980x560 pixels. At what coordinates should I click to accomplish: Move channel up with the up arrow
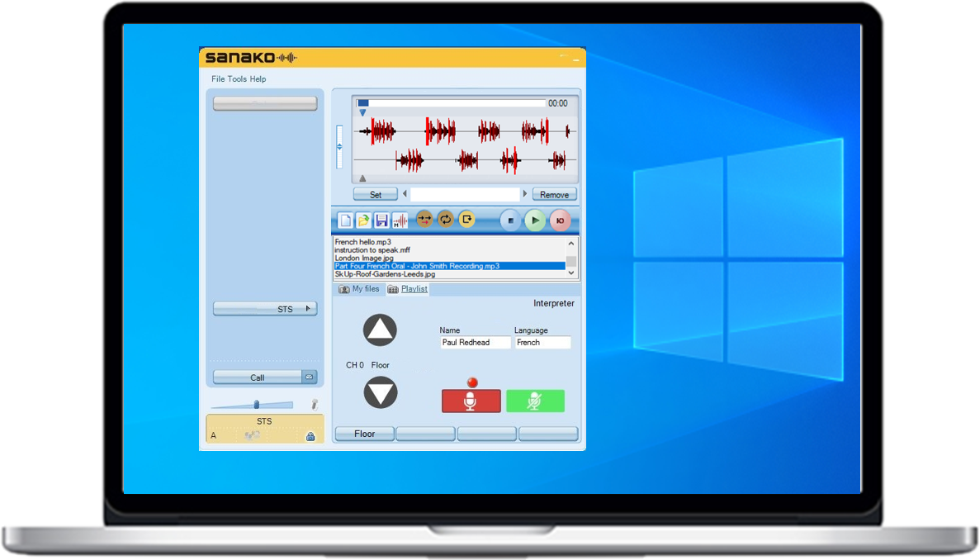pos(380,331)
